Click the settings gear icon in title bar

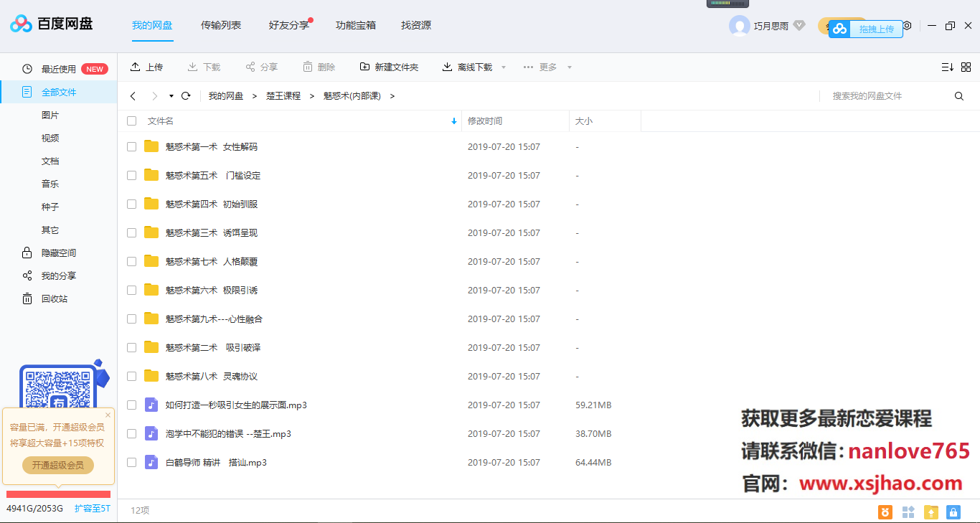tap(907, 26)
